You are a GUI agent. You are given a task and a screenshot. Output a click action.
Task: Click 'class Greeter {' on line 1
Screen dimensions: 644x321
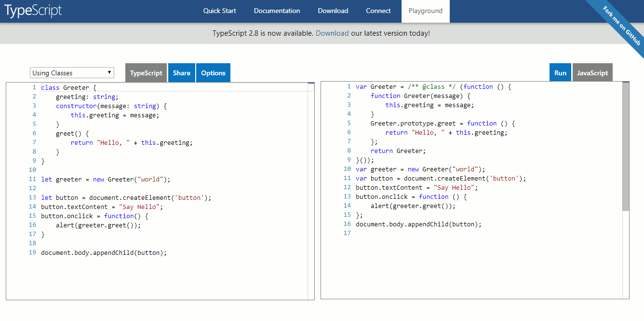point(69,87)
